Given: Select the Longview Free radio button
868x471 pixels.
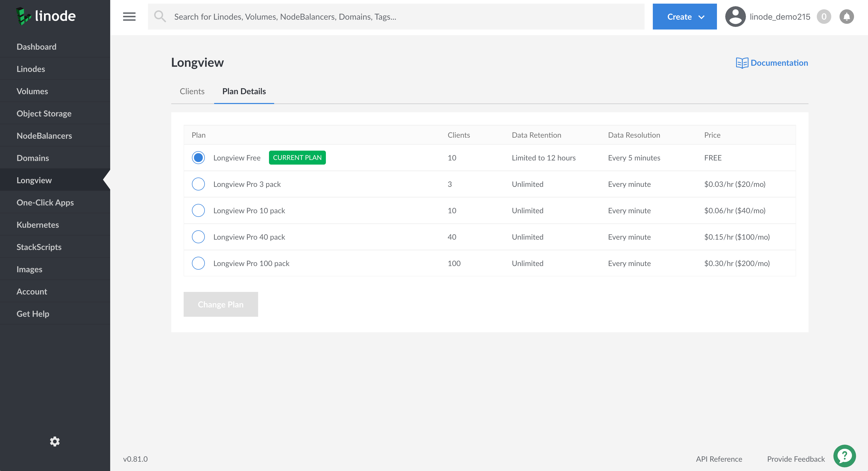Looking at the screenshot, I should coord(198,157).
